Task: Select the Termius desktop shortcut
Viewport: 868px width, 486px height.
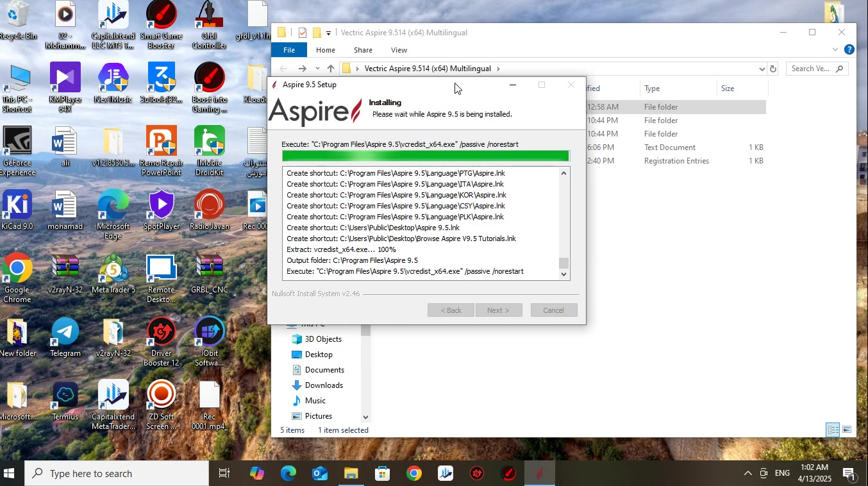Action: [65, 401]
